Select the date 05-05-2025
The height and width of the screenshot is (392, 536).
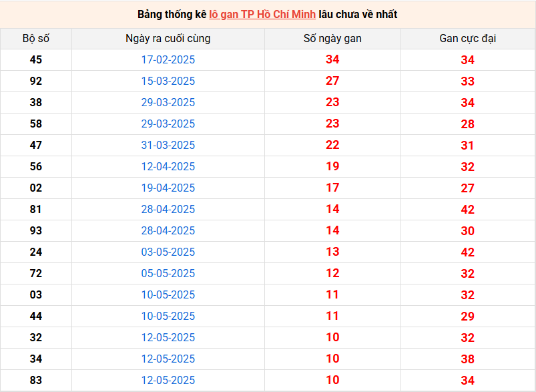(168, 274)
